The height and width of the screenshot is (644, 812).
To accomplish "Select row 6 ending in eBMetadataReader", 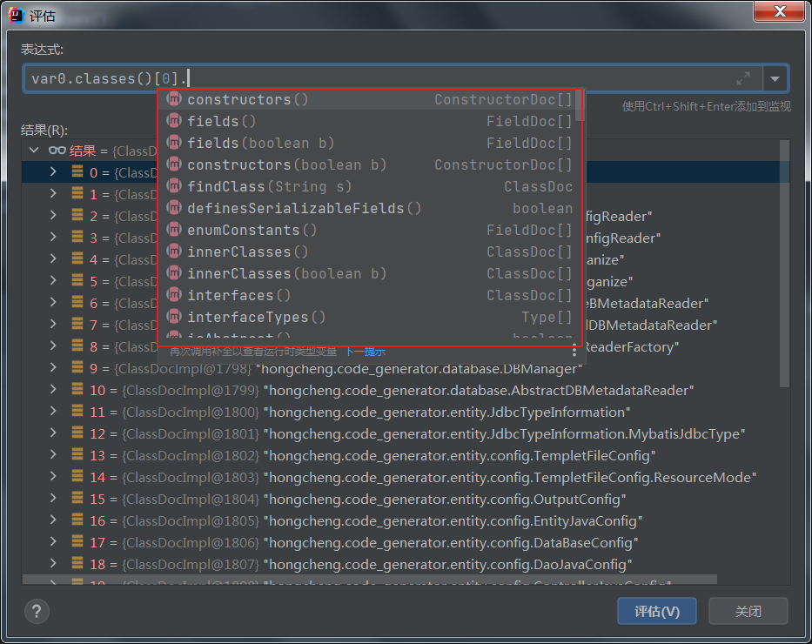I will 400,304.
